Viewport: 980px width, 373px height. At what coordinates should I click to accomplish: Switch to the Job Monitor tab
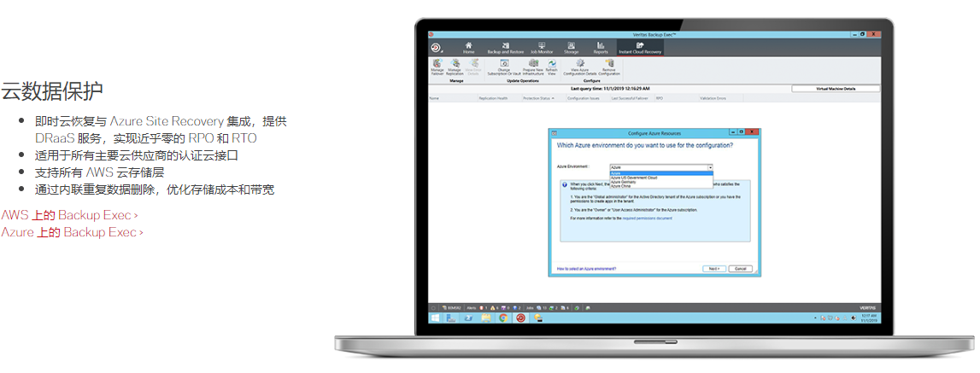coord(541,48)
